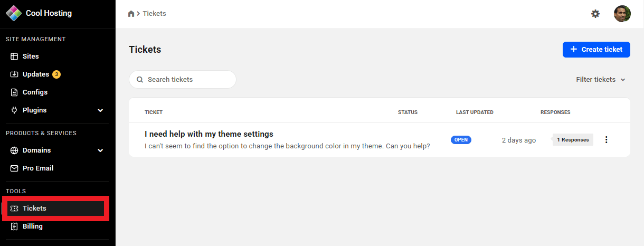Click the plus icon on Create ticket
The image size is (644, 246).
click(x=574, y=50)
